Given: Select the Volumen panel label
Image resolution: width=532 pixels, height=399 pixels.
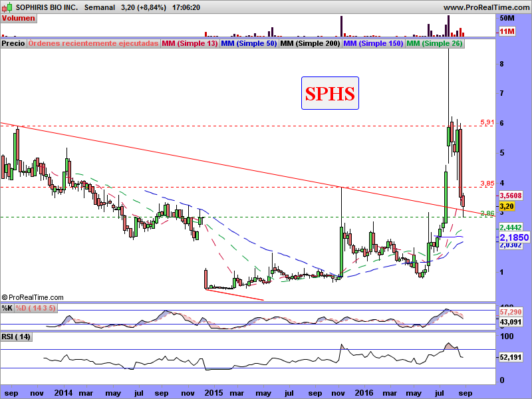Looking at the screenshot, I should [x=19, y=19].
